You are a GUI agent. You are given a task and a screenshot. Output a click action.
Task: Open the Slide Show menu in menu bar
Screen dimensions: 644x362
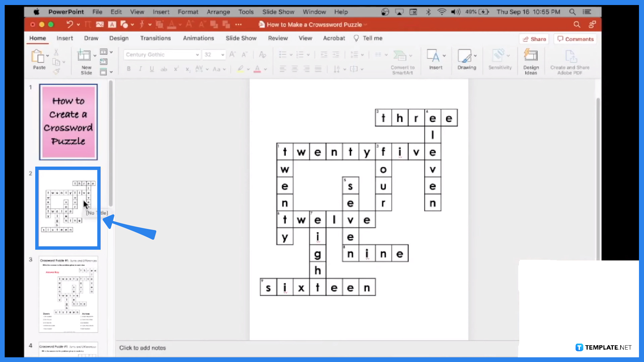pyautogui.click(x=278, y=12)
